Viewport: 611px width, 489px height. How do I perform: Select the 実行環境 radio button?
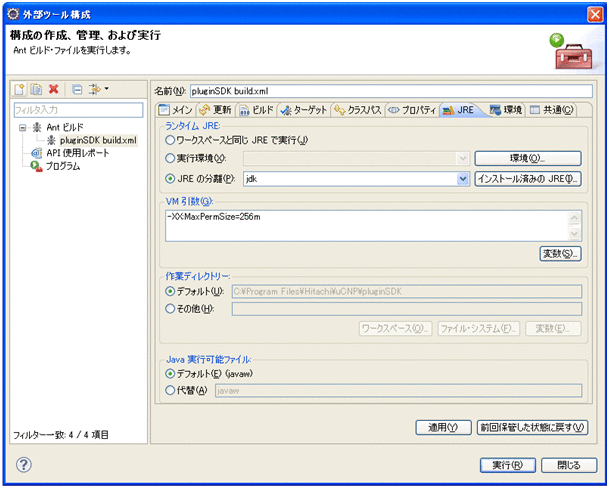170,158
